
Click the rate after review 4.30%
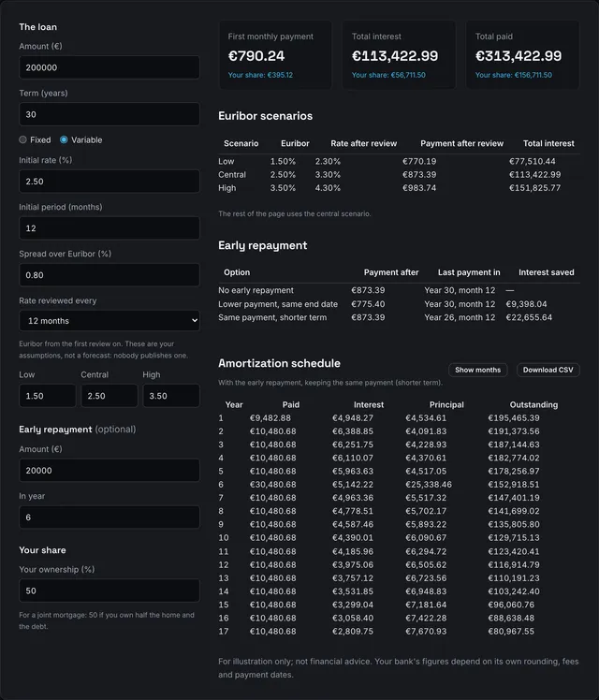click(329, 188)
